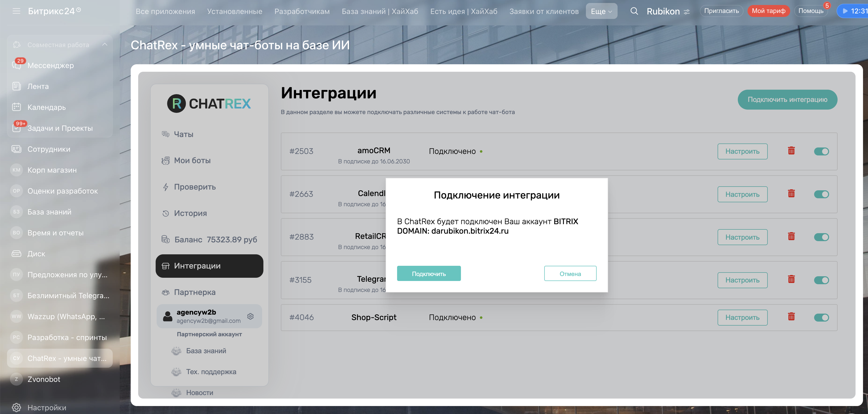Click trash icon for Shop-Script integration
The height and width of the screenshot is (414, 868).
point(791,317)
